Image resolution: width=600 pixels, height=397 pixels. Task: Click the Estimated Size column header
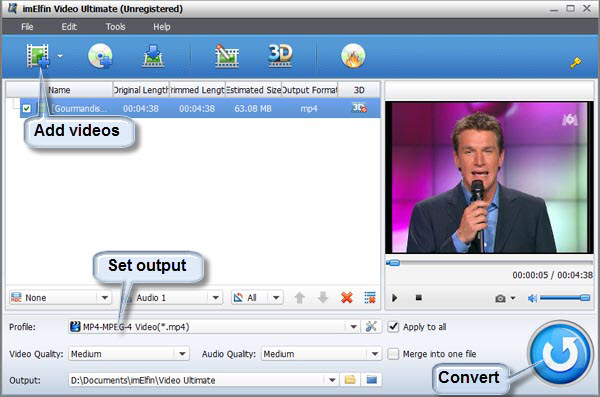(253, 90)
